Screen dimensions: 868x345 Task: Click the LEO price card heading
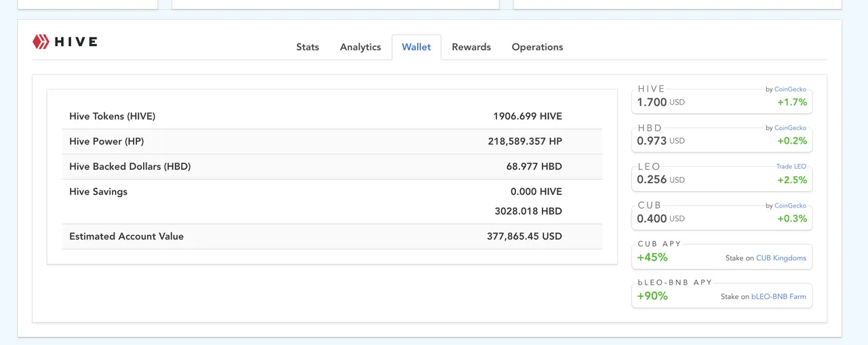coord(649,166)
